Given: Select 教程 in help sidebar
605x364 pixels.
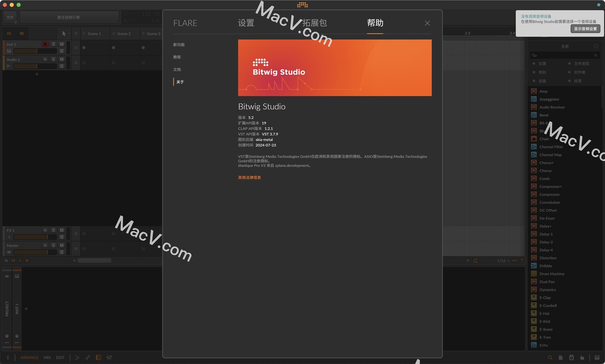Looking at the screenshot, I should 177,57.
